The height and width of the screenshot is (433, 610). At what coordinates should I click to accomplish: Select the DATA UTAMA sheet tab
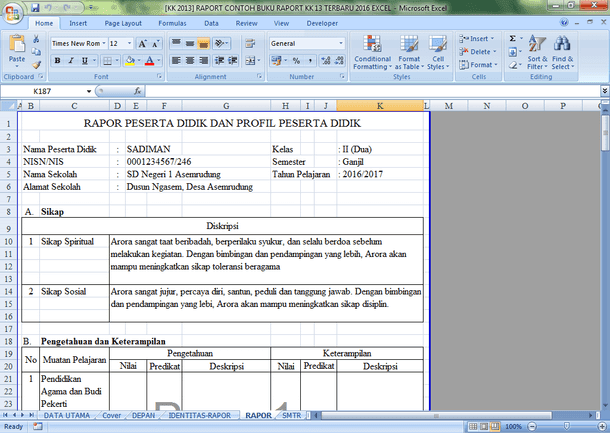67,415
